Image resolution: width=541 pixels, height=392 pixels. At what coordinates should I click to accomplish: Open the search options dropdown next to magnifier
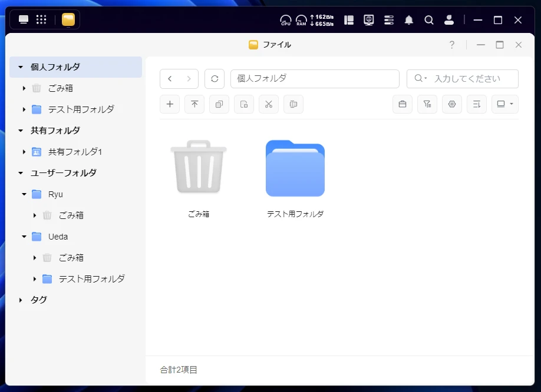point(421,79)
